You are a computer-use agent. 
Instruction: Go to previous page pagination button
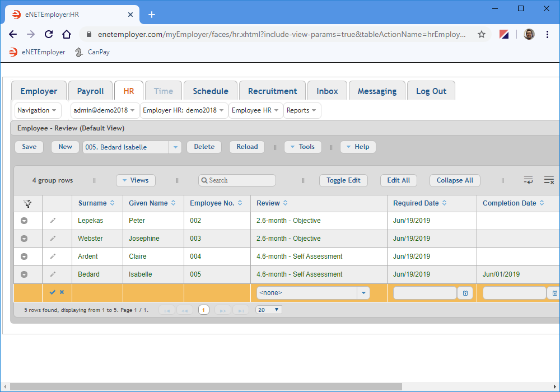185,310
